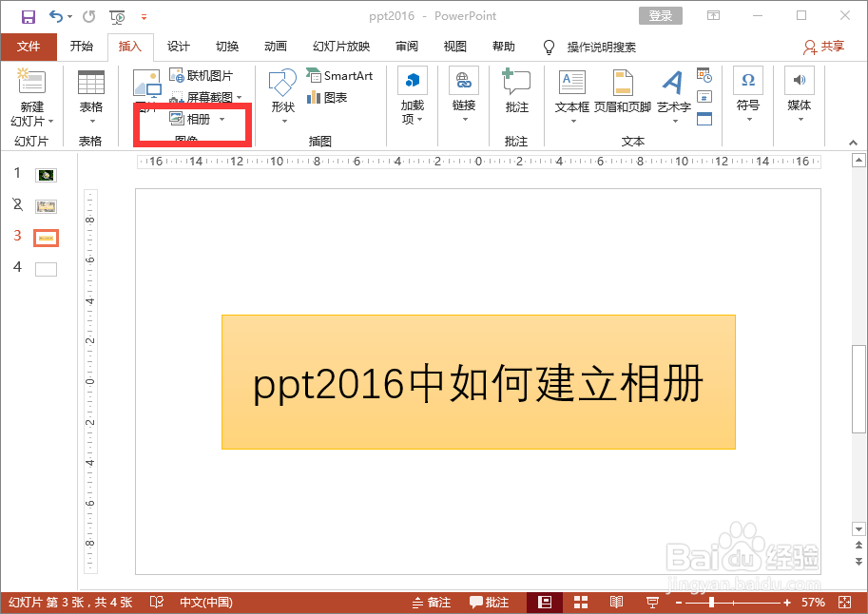Insert a 图表
The image size is (868, 614).
coord(327,98)
